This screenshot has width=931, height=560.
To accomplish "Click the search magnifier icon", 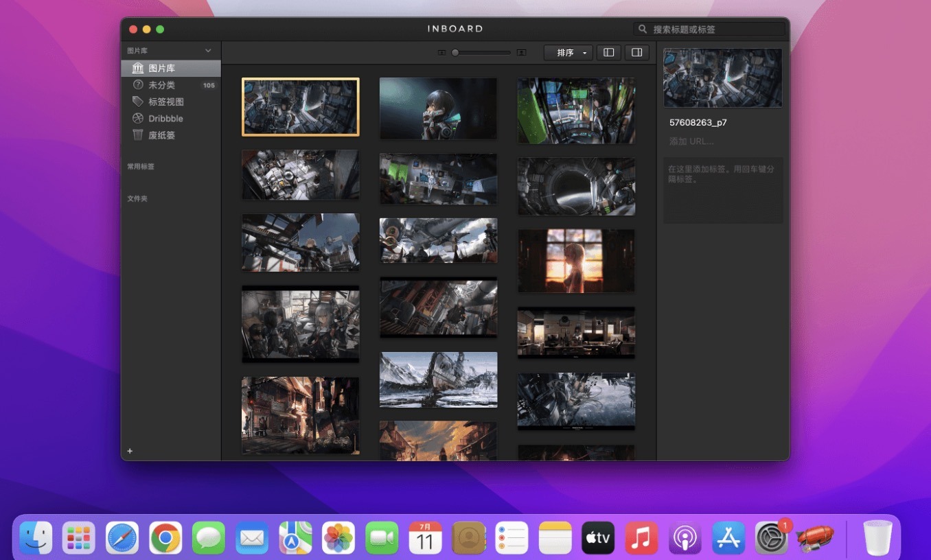I will (x=643, y=30).
